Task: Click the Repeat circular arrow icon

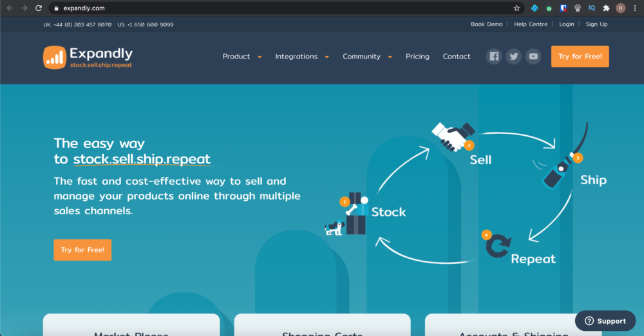Action: tap(497, 245)
